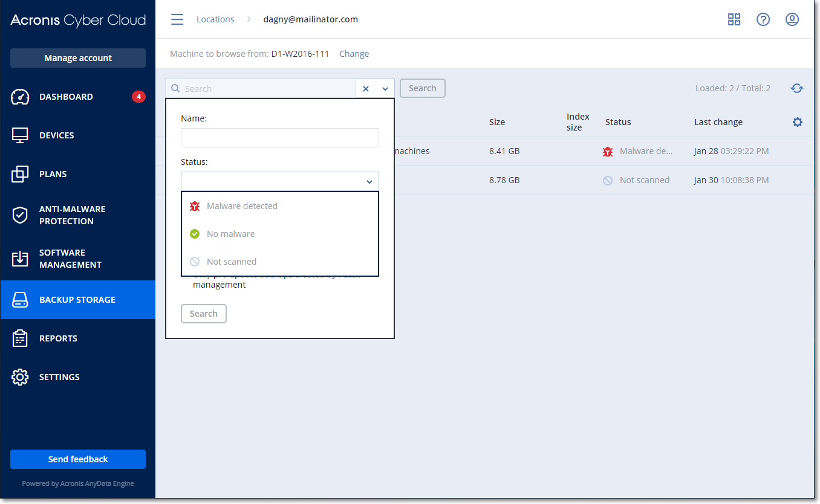This screenshot has width=820, height=504.
Task: Click the Change machine link
Action: [x=354, y=54]
